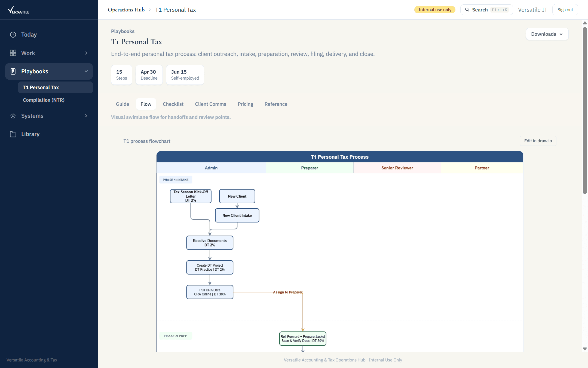Expand the Systems section chevron
588x368 pixels.
point(86,116)
